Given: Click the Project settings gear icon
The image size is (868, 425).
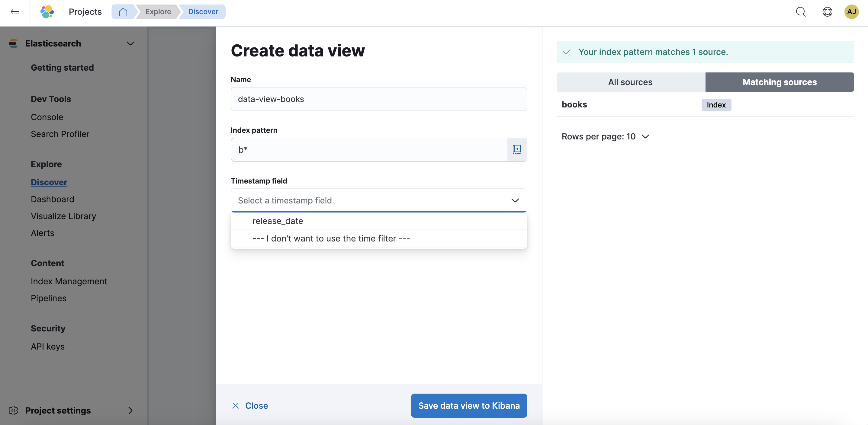Looking at the screenshot, I should point(14,411).
